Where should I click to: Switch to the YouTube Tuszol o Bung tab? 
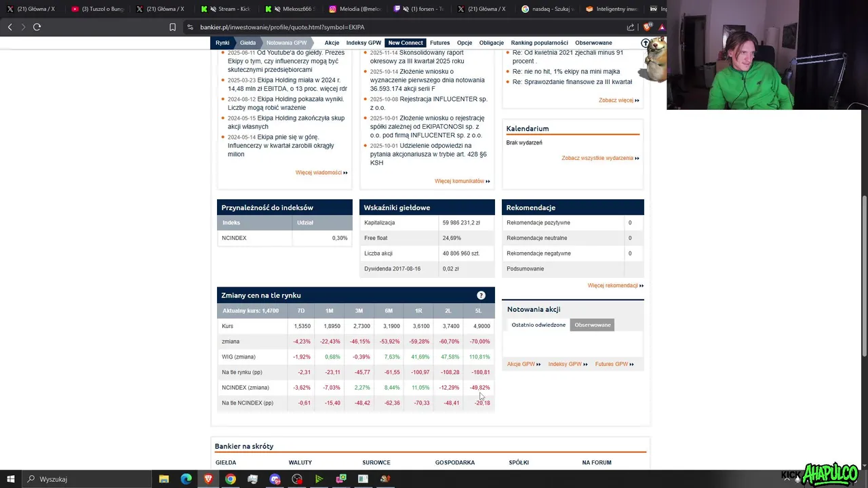[x=97, y=9]
